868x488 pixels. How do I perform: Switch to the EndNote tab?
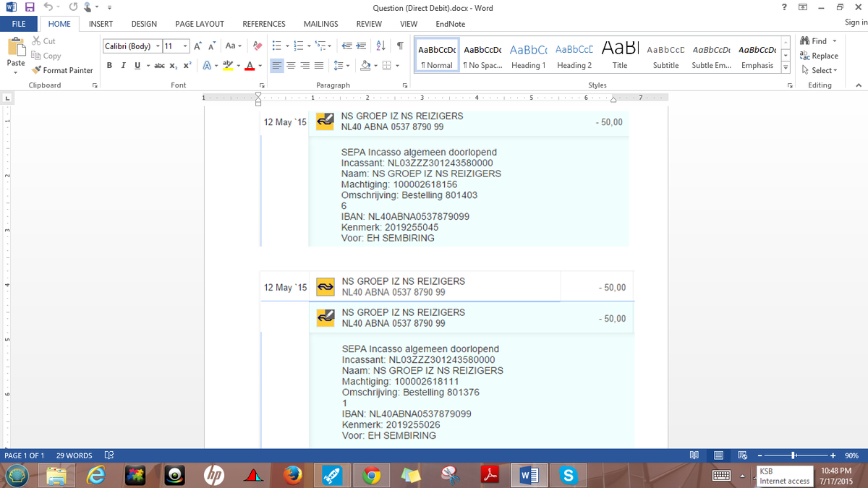[451, 24]
